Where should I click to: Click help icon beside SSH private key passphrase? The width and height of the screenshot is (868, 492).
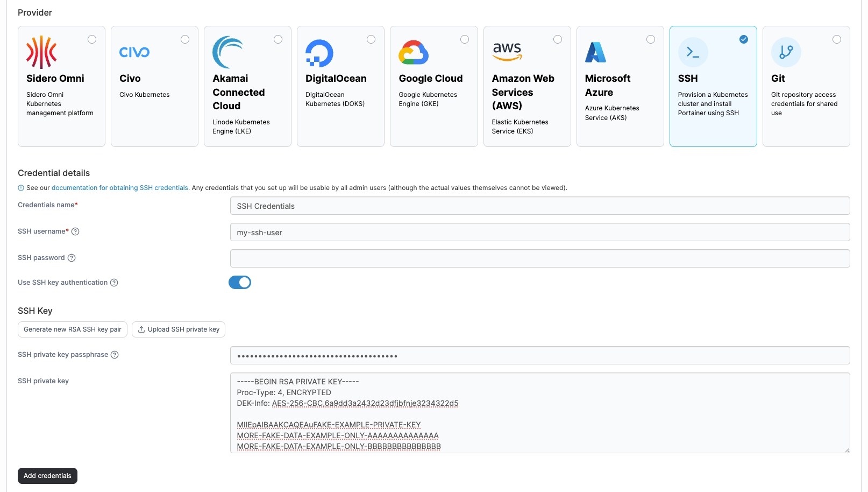pos(115,355)
